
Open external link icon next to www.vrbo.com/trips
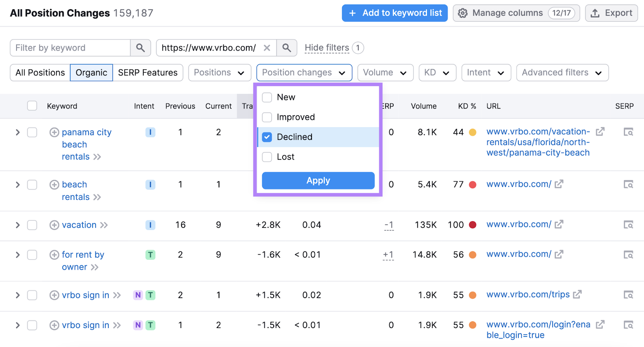click(577, 295)
